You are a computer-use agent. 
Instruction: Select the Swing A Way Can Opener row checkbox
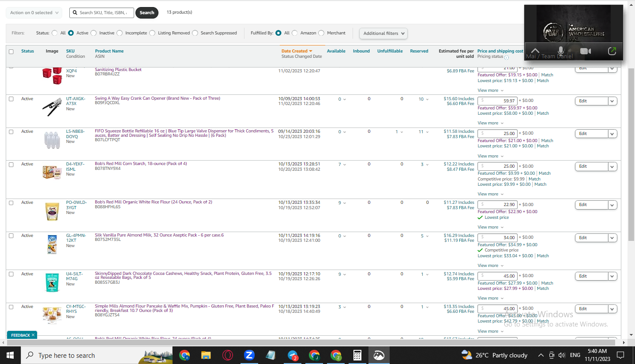click(x=11, y=99)
